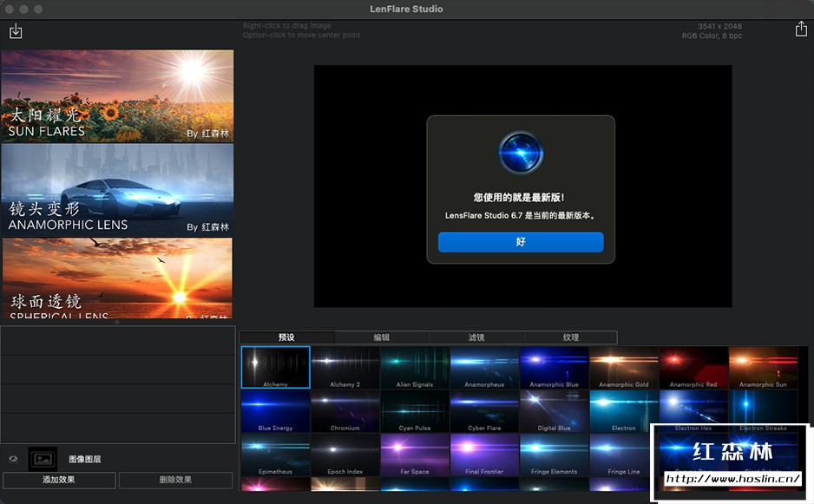Click the lens icon in the update dialog
814x504 pixels.
coord(521,154)
